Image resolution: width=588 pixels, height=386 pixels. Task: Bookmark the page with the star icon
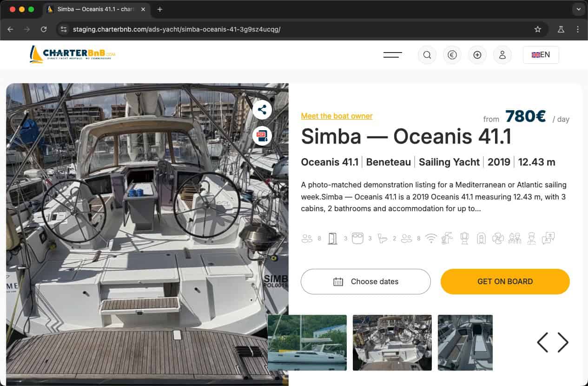pos(538,29)
